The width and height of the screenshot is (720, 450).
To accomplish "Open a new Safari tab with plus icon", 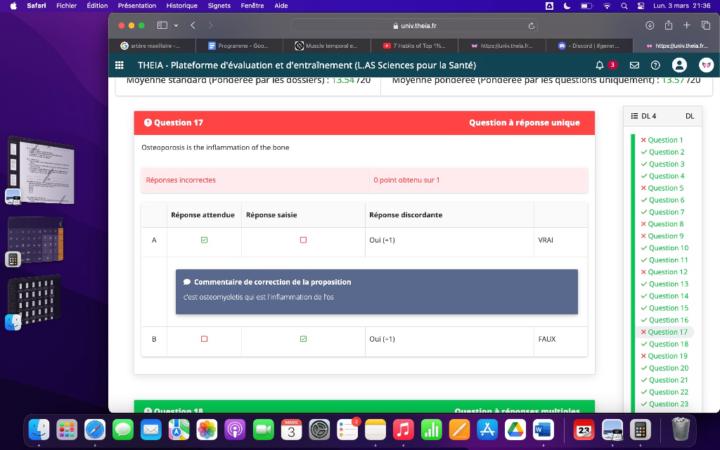I will point(687,25).
